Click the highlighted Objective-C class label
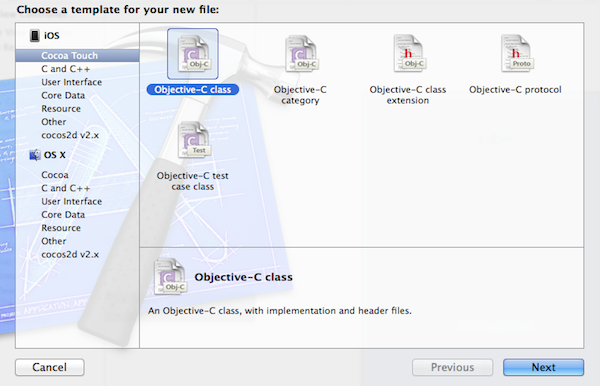Image resolution: width=600 pixels, height=386 pixels. [x=193, y=90]
